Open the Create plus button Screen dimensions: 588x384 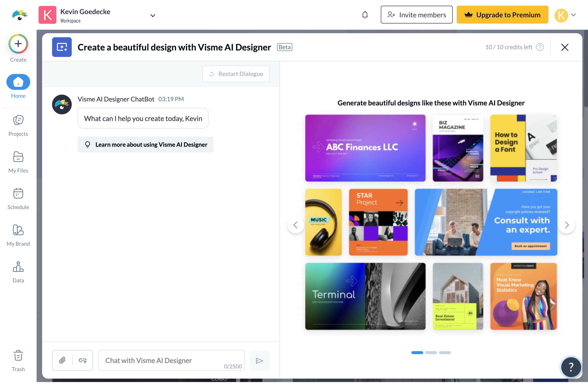[x=18, y=44]
